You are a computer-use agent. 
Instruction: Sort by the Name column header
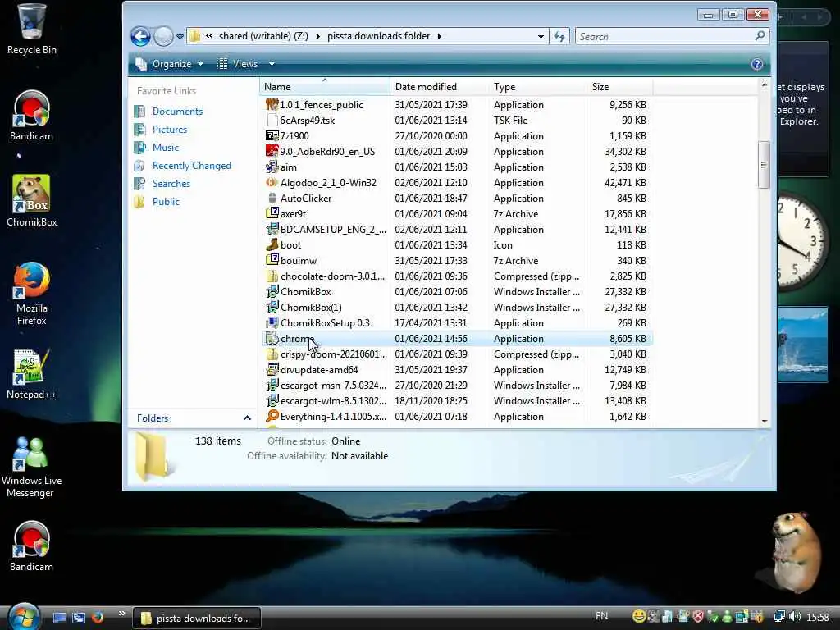pos(325,87)
